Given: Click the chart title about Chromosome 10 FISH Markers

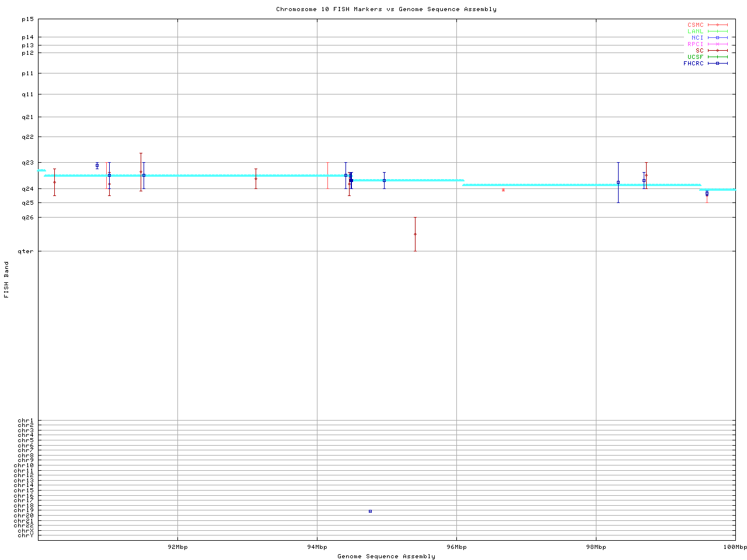Looking at the screenshot, I should click(x=386, y=9).
